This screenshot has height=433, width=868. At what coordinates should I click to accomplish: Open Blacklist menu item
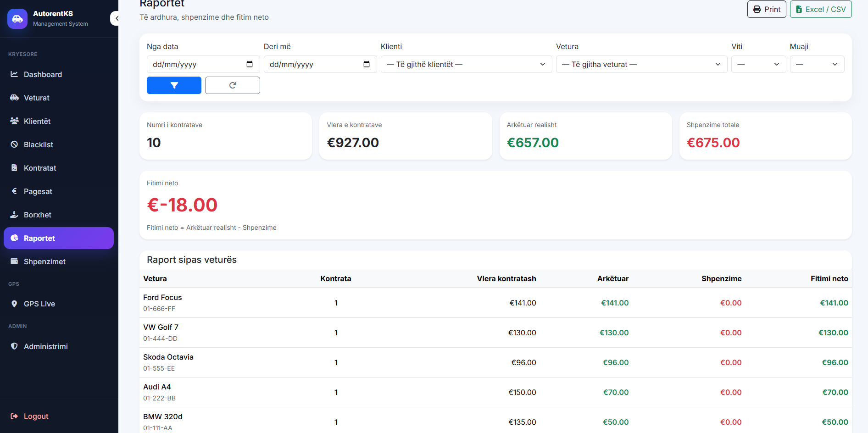59,144
